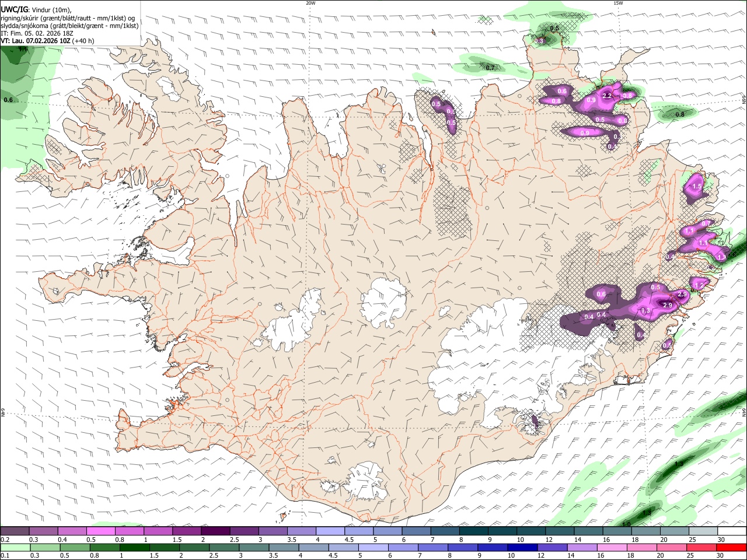Click the '20W' longitude label

310,3
